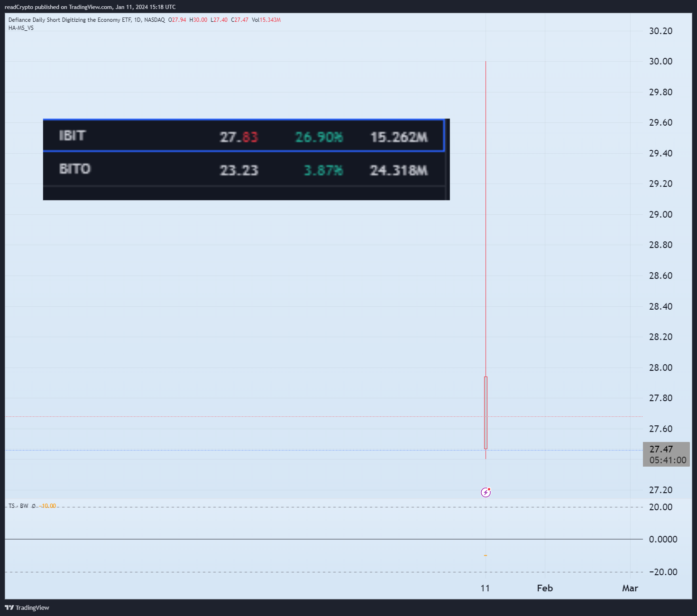Viewport: 697px width, 616px height.
Task: Click the TS - BW indicator label
Action: point(18,506)
